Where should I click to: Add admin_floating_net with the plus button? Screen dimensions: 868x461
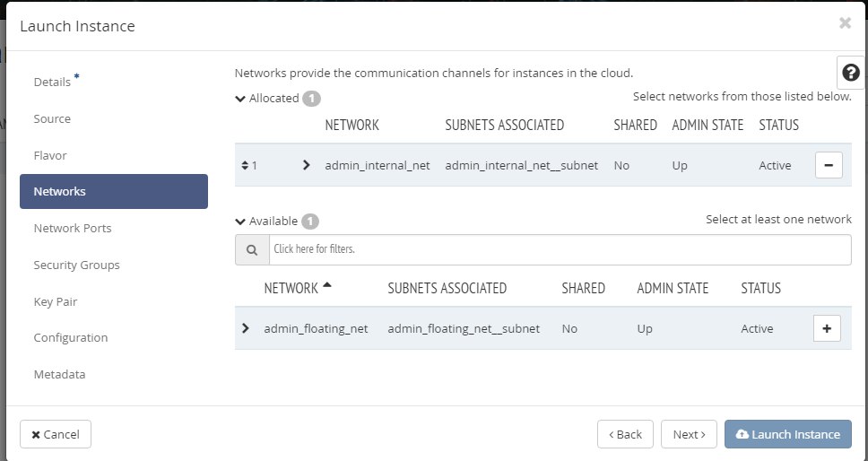click(826, 328)
